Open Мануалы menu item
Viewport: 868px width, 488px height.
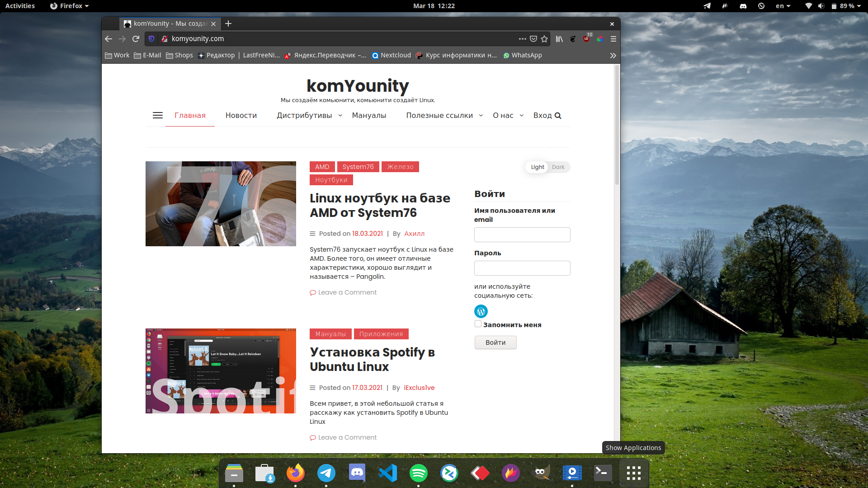[369, 115]
